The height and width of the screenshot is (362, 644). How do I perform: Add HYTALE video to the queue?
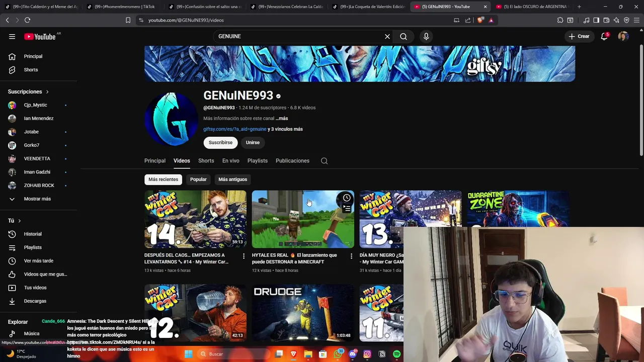pyautogui.click(x=347, y=209)
